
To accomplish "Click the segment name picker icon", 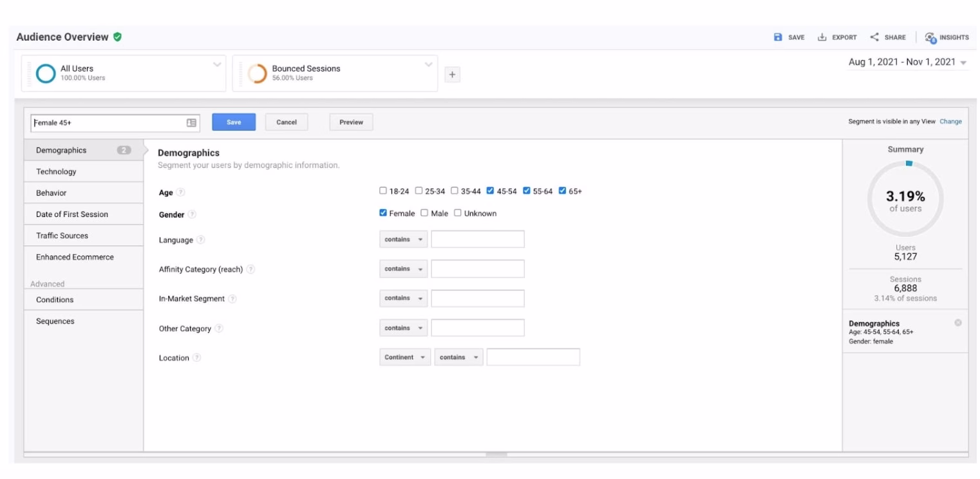I will [x=190, y=122].
